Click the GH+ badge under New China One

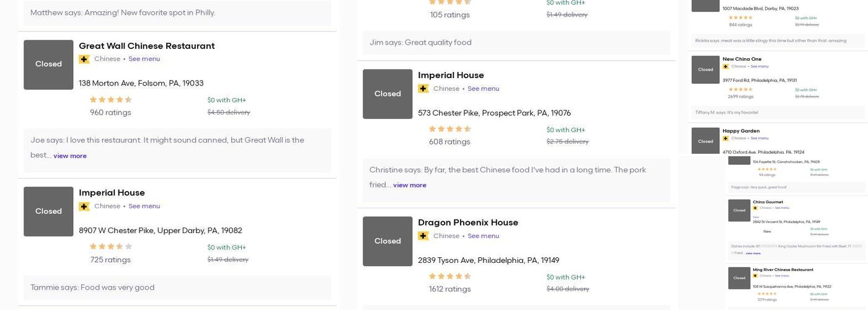click(x=725, y=66)
